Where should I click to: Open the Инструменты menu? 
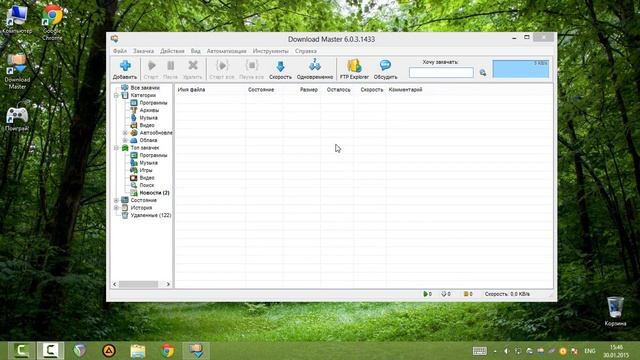tap(271, 51)
